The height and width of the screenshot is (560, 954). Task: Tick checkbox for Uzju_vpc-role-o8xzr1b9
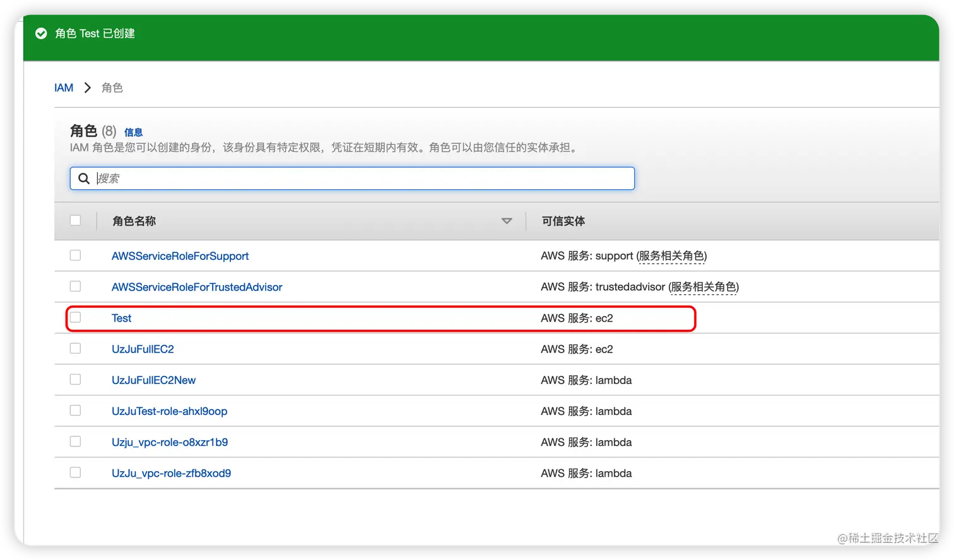76,441
